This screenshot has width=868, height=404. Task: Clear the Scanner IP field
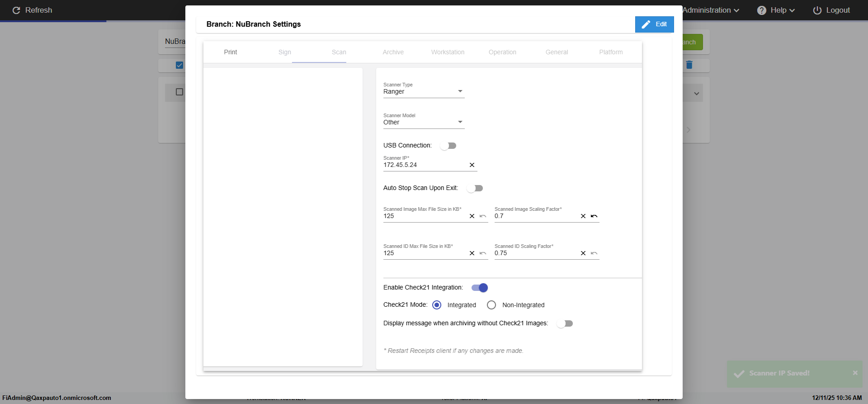472,165
